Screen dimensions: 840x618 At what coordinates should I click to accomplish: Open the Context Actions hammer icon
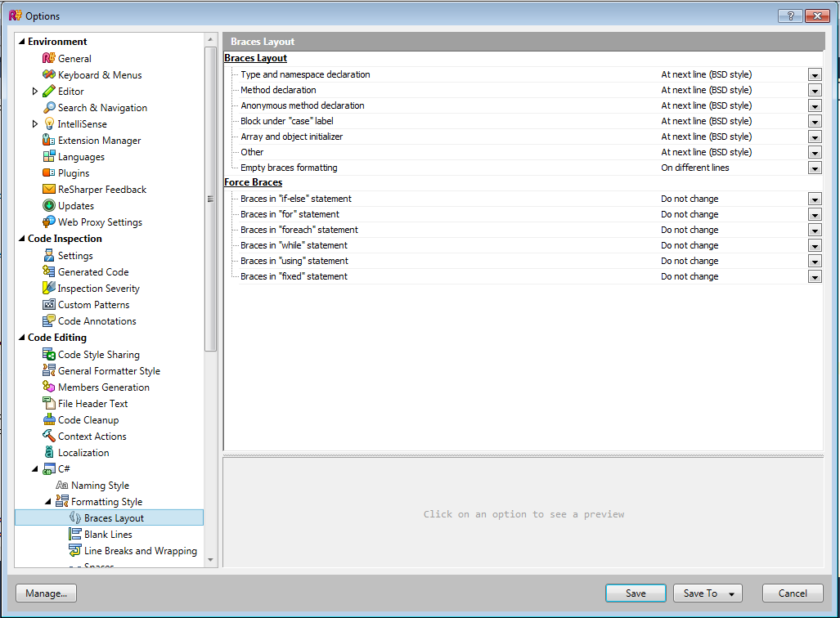pyautogui.click(x=49, y=436)
